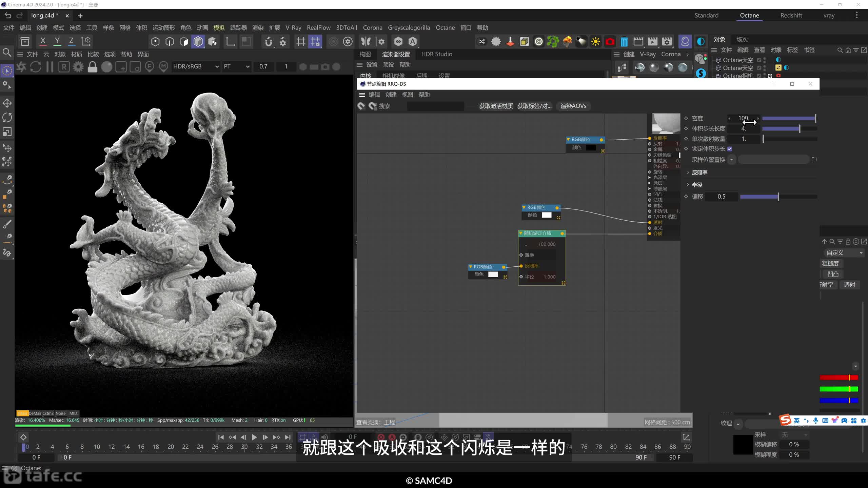
Task: Adjust the 偏移 slider
Action: [x=778, y=197]
